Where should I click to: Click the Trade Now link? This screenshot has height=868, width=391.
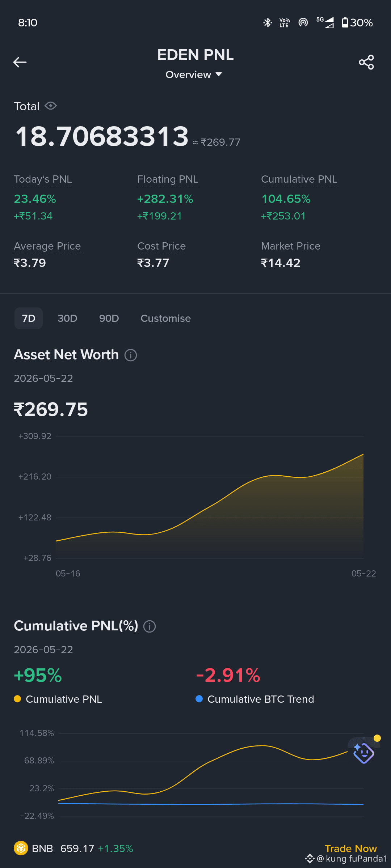coord(351,848)
